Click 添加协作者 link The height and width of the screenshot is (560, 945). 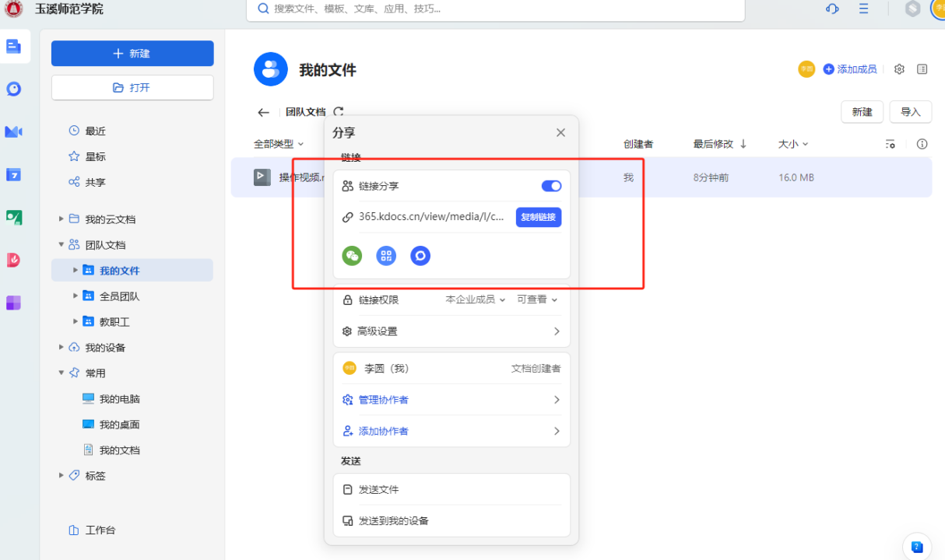pos(383,431)
